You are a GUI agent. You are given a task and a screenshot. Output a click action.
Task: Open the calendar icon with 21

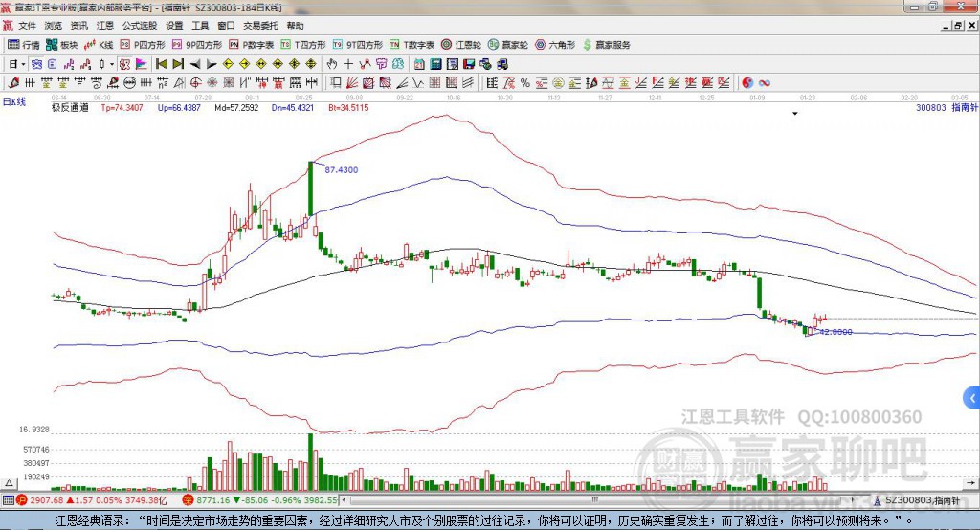419,64
